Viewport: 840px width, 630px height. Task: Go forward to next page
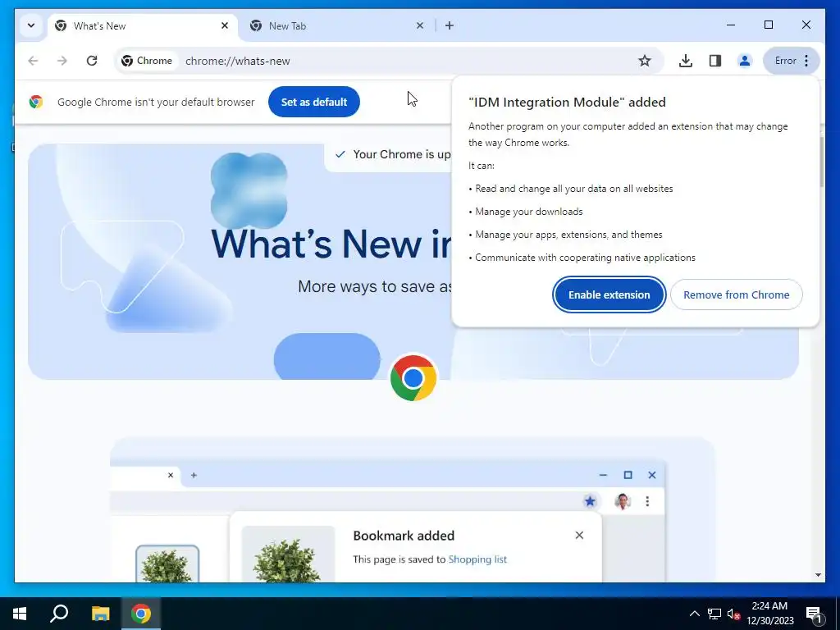(x=62, y=61)
